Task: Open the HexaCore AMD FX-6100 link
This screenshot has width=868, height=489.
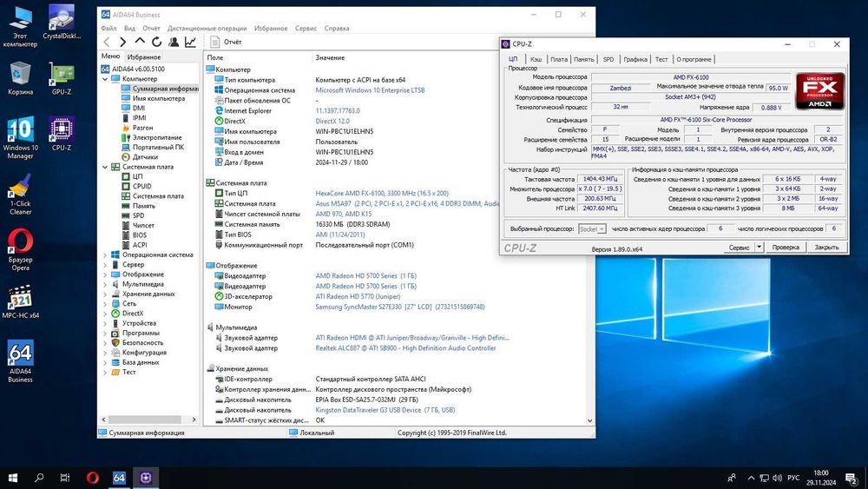Action: 382,194
